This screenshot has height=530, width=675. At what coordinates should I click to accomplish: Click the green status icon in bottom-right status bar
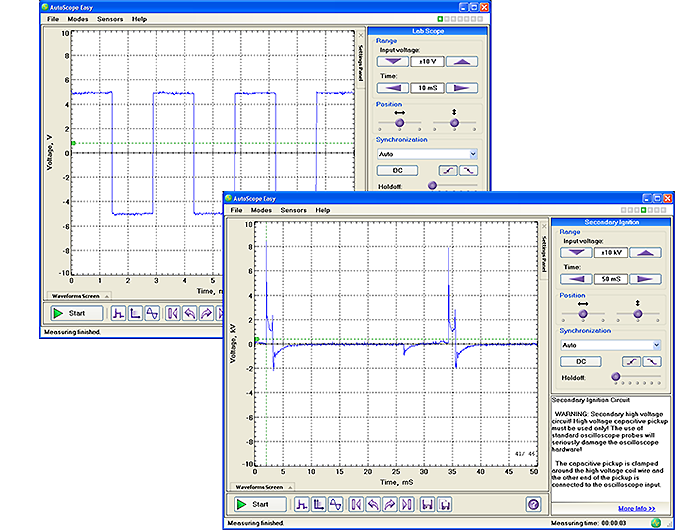[656, 523]
